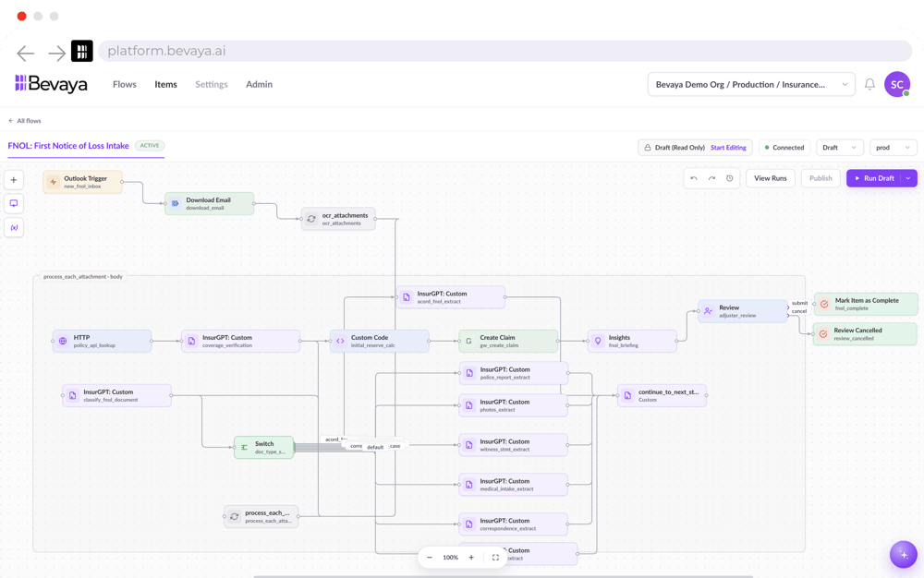Select the Review adjuster_review node
924x578 pixels.
click(743, 311)
